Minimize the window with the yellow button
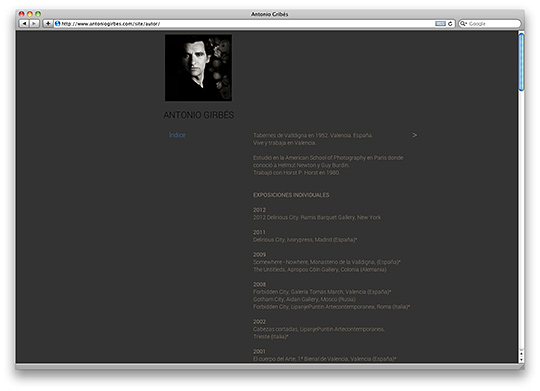This screenshot has height=391, width=540. tap(30, 14)
